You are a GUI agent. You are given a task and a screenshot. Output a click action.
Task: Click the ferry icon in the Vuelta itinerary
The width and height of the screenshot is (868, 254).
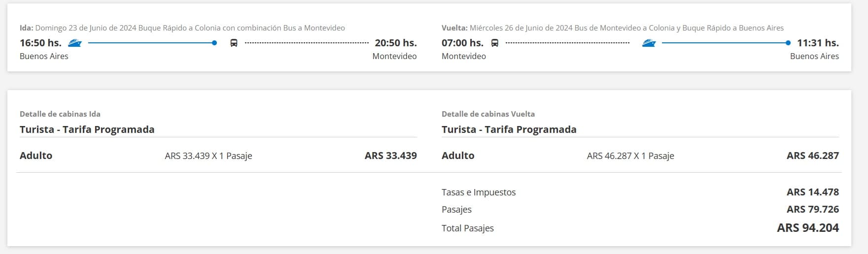pos(649,43)
